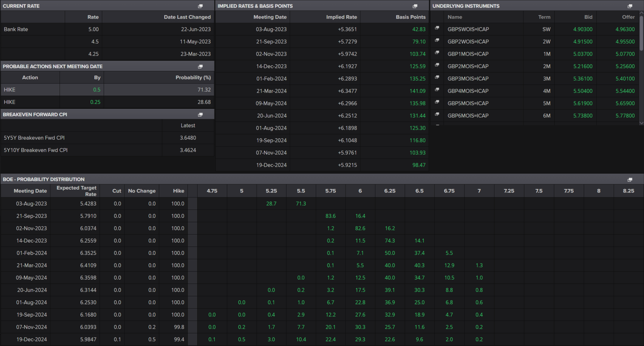Pop out the Current Rate panel
The image size is (644, 346).
pyautogui.click(x=200, y=6)
